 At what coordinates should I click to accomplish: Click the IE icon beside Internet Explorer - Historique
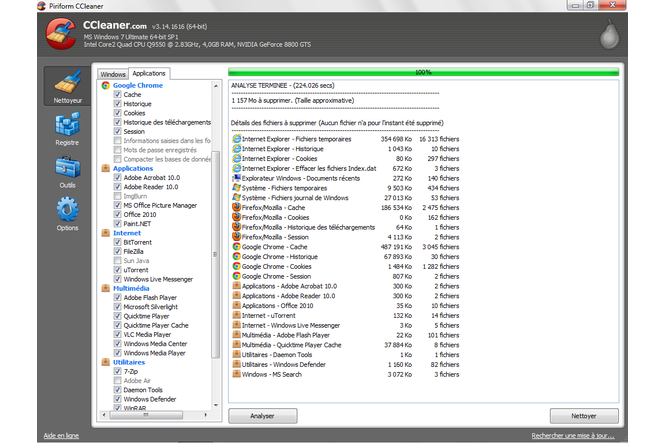pos(237,149)
